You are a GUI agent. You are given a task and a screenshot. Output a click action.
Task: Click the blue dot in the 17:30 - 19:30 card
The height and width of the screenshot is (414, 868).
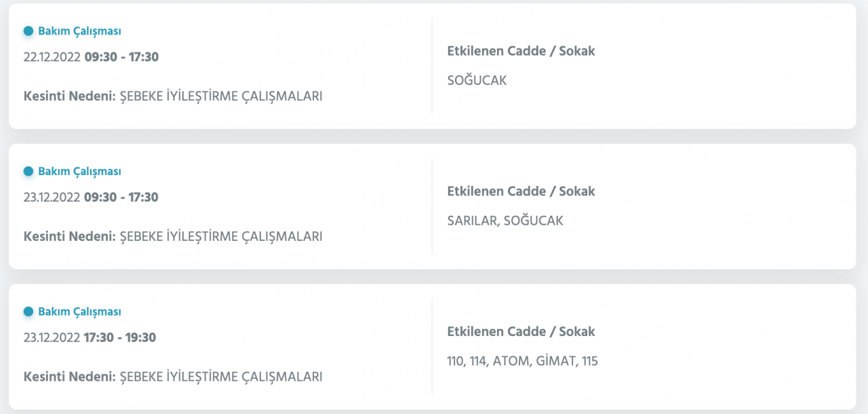pyautogui.click(x=28, y=312)
